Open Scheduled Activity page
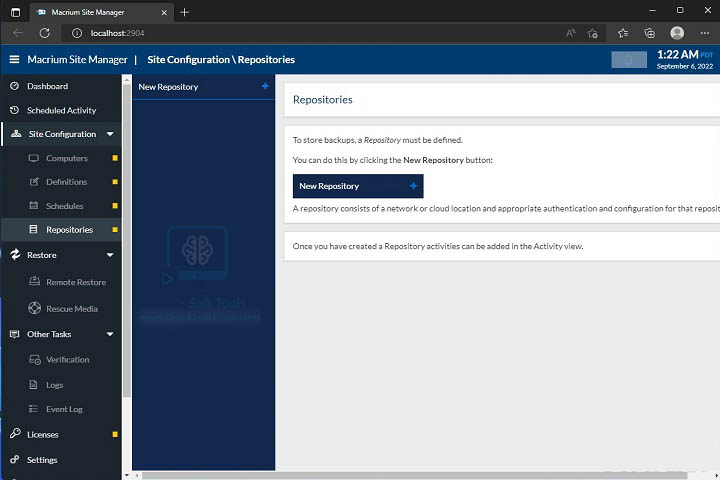The image size is (720, 480). [x=62, y=110]
